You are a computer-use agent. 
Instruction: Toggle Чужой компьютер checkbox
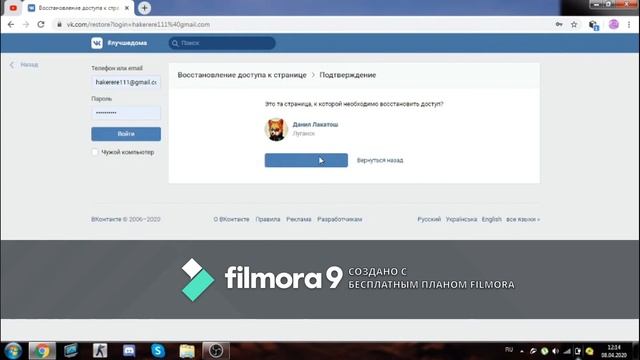(x=95, y=152)
